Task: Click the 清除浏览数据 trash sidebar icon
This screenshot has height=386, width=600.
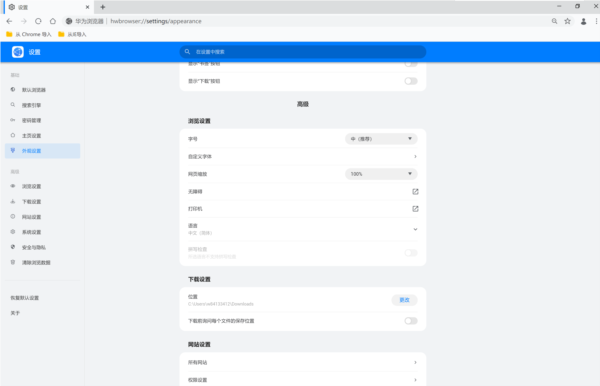Action: tap(13, 262)
